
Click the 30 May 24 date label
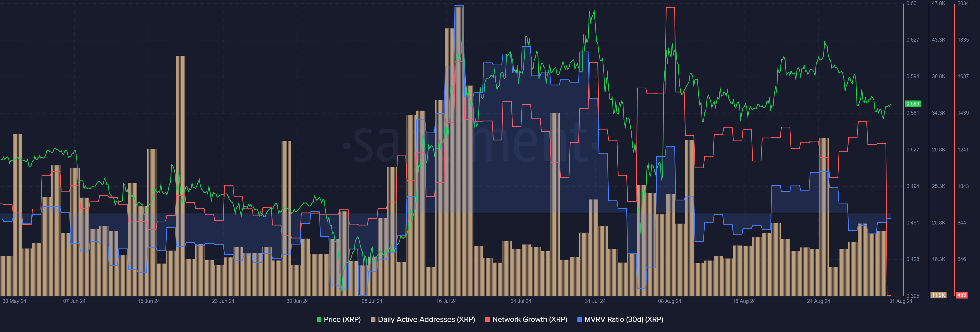coord(15,301)
